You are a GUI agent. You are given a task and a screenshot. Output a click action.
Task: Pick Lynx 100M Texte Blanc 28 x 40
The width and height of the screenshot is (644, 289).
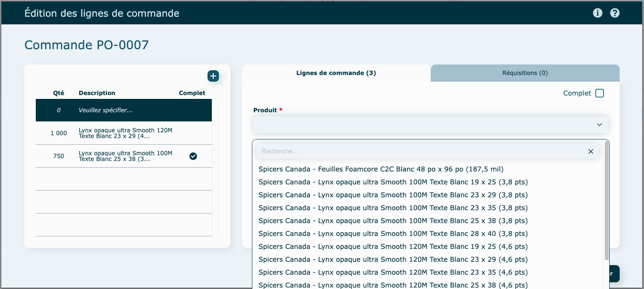[393, 234]
